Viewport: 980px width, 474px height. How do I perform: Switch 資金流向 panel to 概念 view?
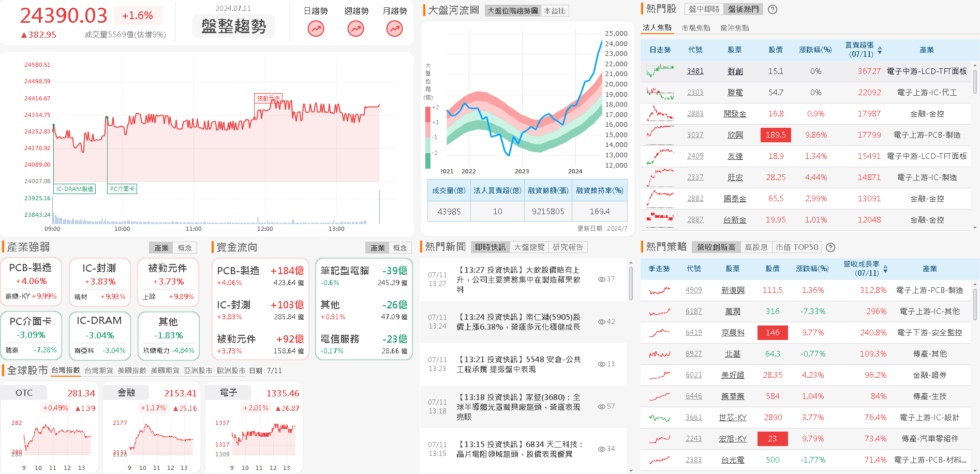400,247
